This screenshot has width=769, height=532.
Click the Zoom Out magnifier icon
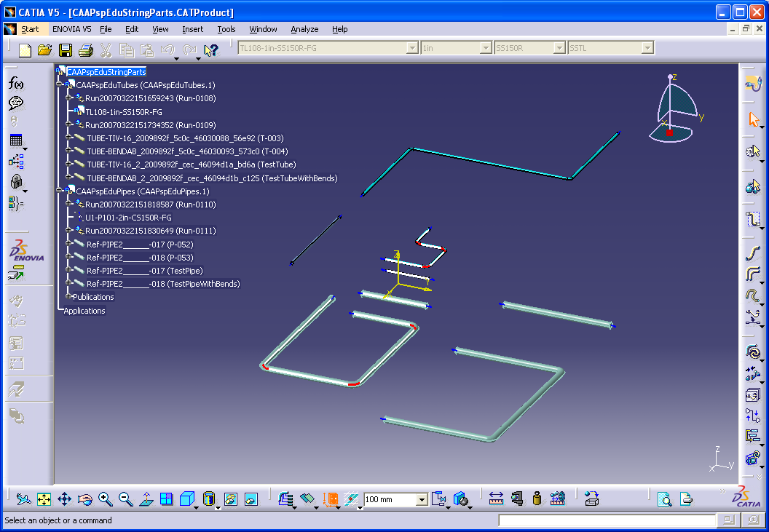(x=126, y=499)
